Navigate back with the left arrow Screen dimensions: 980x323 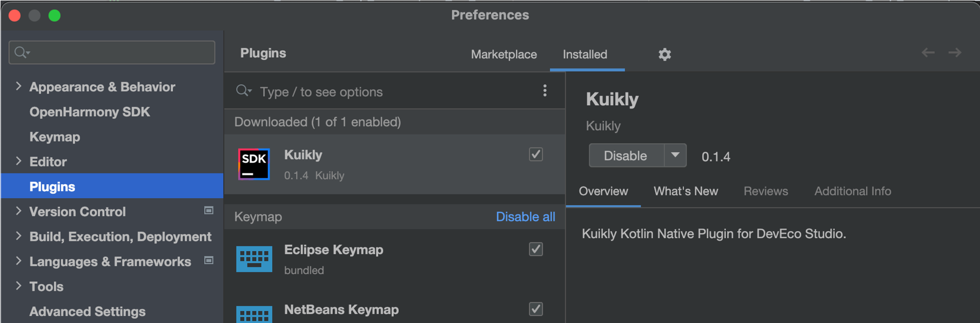pos(928,52)
